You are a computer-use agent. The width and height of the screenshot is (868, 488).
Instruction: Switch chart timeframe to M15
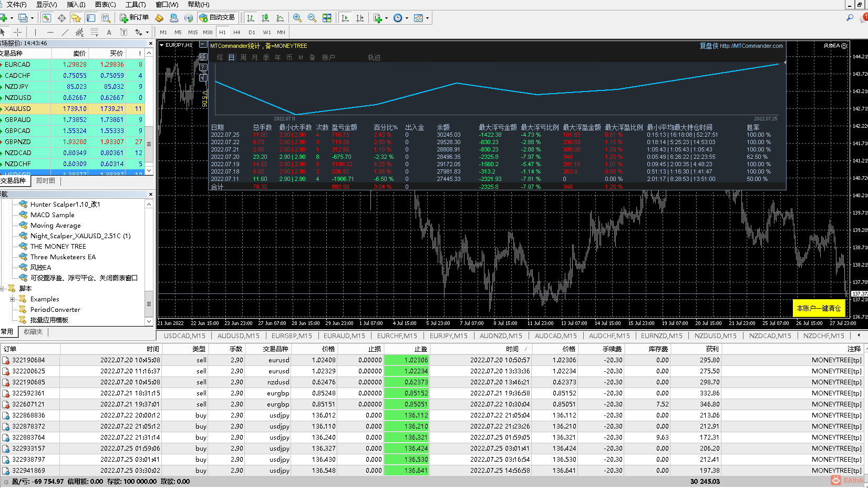[x=193, y=32]
